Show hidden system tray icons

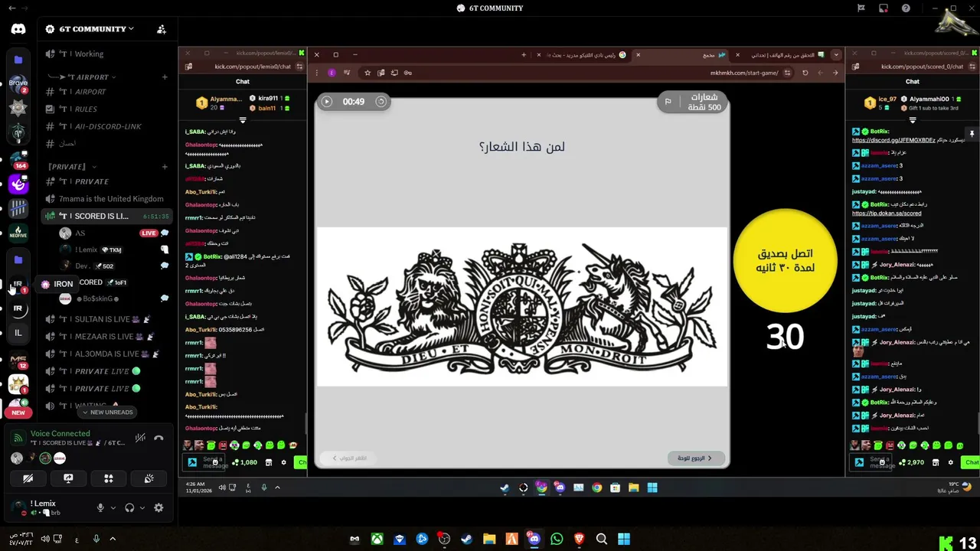pyautogui.click(x=113, y=539)
